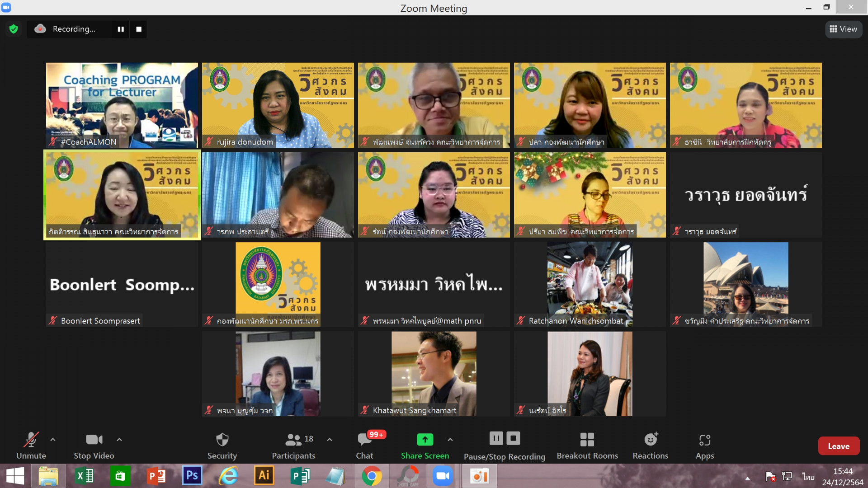Expand participants options arrow
The height and width of the screenshot is (488, 868).
[x=330, y=439]
